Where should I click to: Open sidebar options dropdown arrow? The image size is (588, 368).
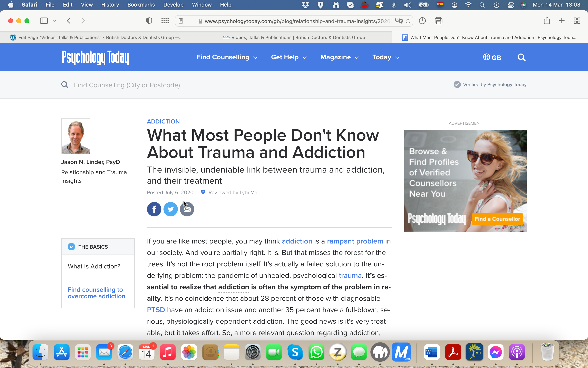point(55,21)
